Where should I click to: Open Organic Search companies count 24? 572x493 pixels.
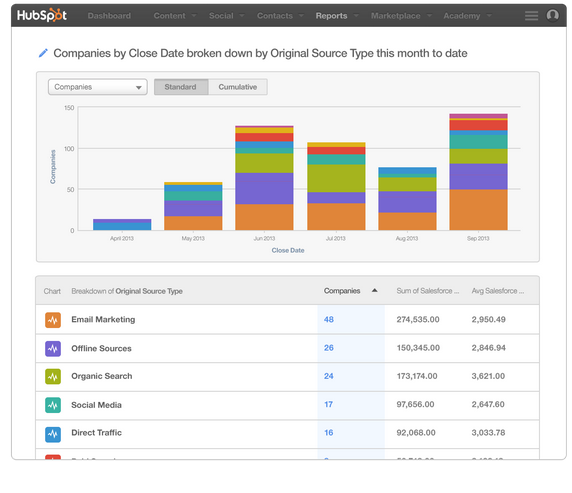point(329,376)
